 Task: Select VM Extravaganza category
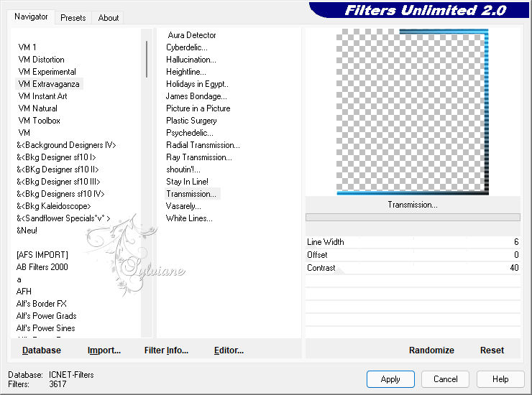coord(49,84)
